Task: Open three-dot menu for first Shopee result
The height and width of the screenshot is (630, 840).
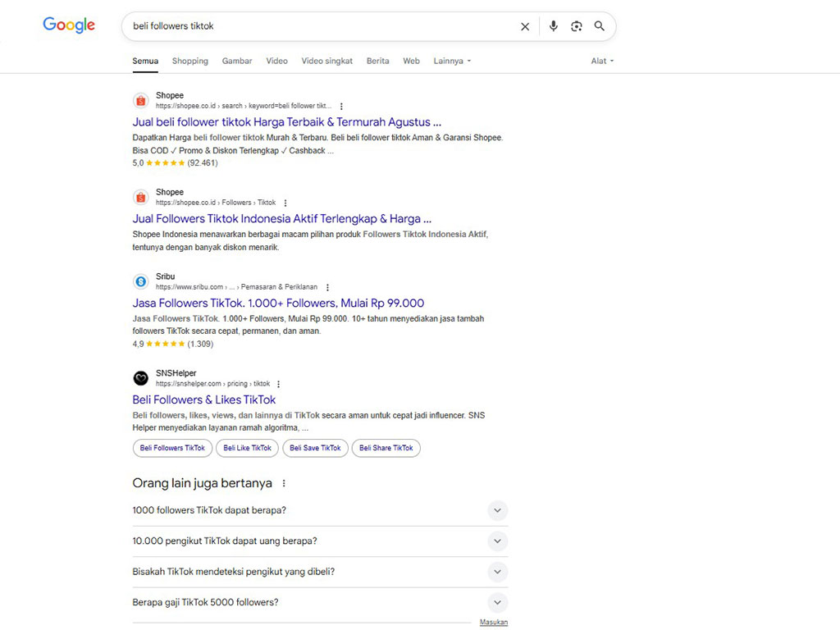Action: click(341, 106)
